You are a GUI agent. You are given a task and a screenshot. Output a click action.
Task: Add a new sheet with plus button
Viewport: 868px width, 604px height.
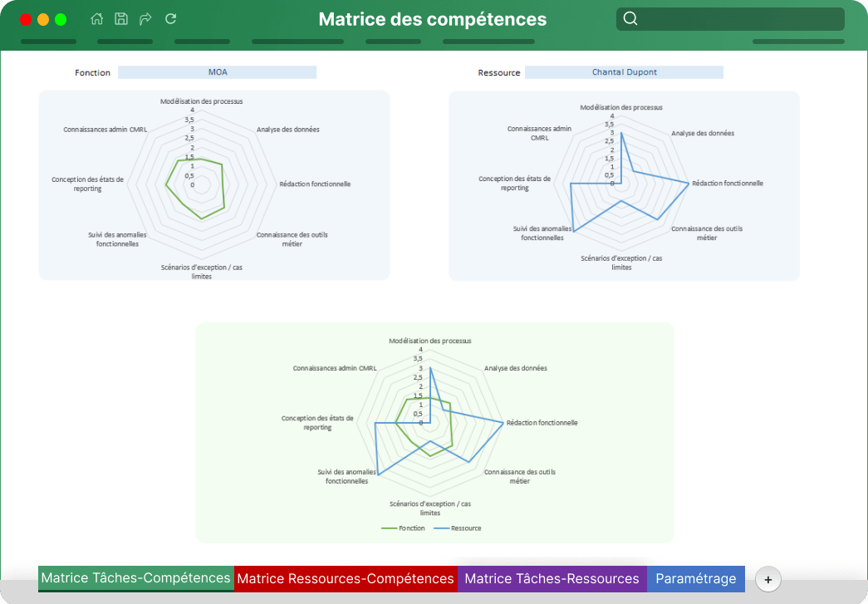pos(767,580)
